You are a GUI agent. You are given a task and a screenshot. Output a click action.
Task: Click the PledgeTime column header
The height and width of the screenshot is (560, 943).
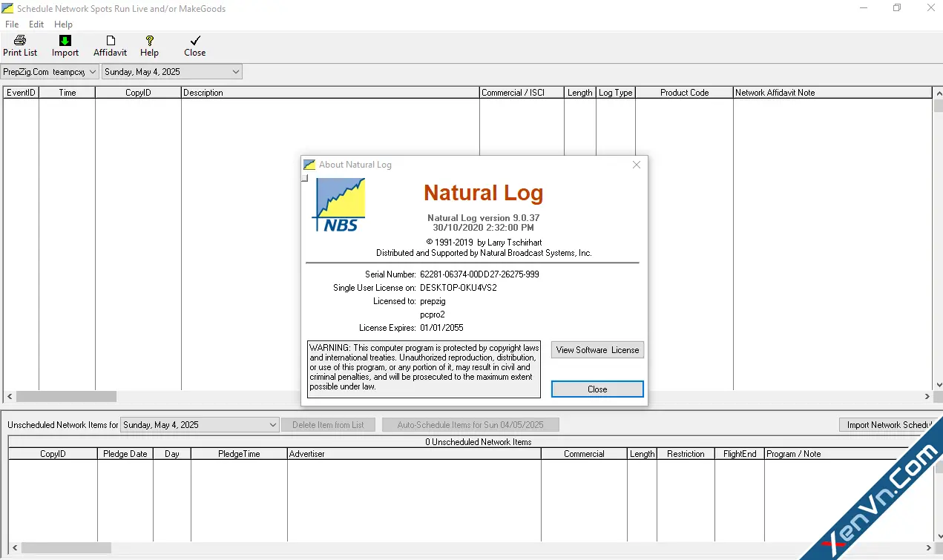click(x=239, y=454)
